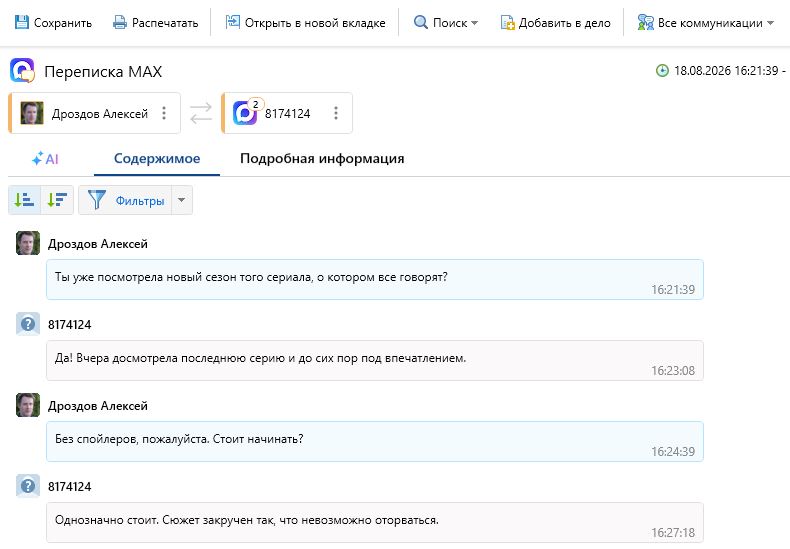This screenshot has height=549, width=790.
Task: Open the three-dot menu for Дроздов Алексей
Action: click(164, 113)
